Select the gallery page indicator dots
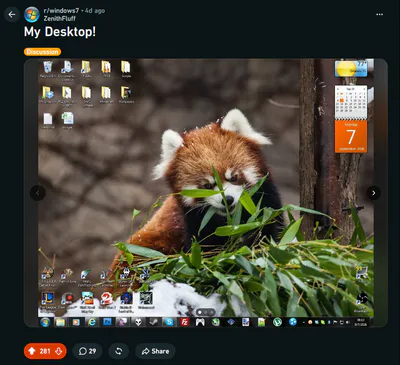 (x=205, y=312)
